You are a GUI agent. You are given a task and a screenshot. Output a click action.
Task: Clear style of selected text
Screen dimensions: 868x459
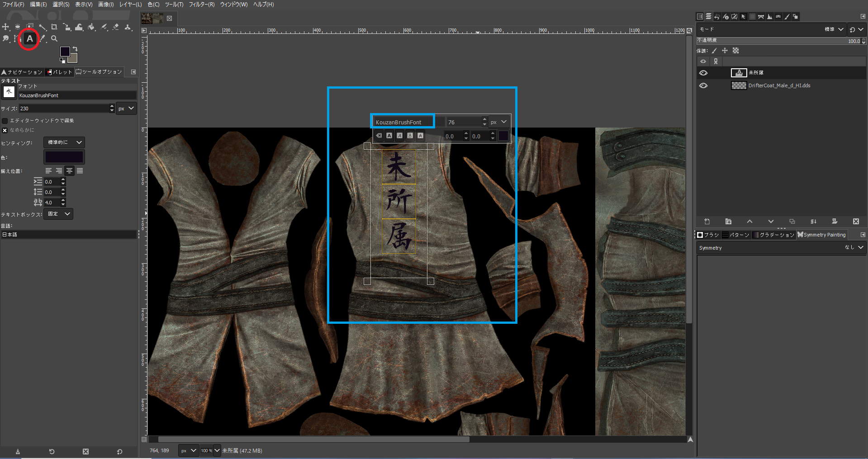[x=379, y=136]
